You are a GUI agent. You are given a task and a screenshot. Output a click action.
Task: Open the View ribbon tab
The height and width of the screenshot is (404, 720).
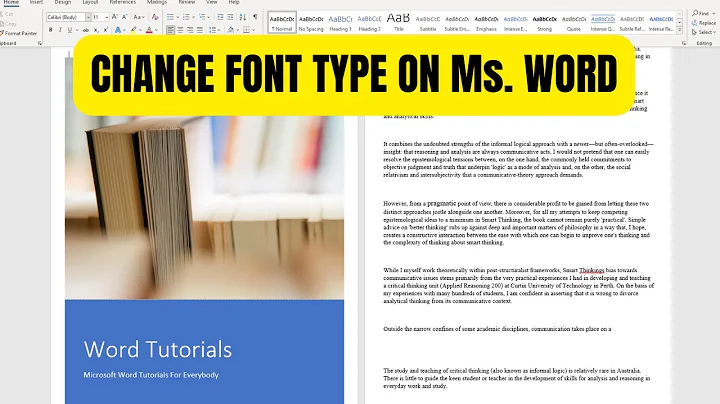(212, 2)
